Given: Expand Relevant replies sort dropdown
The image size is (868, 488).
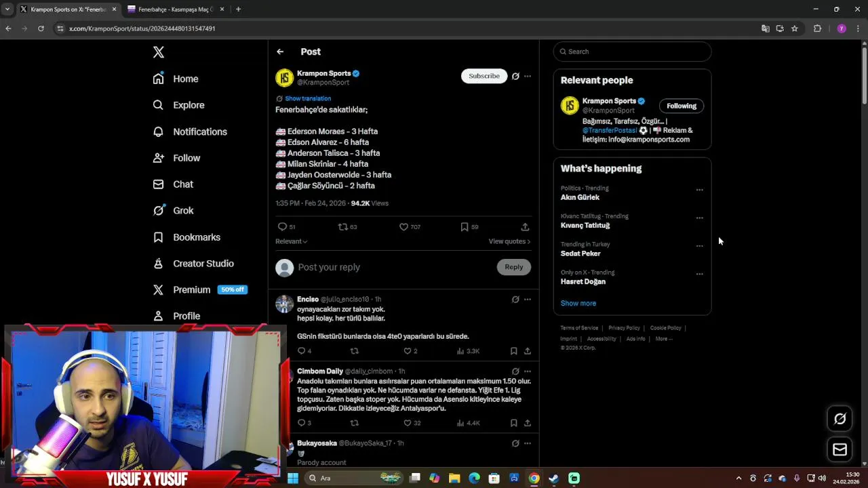Looking at the screenshot, I should pos(291,241).
